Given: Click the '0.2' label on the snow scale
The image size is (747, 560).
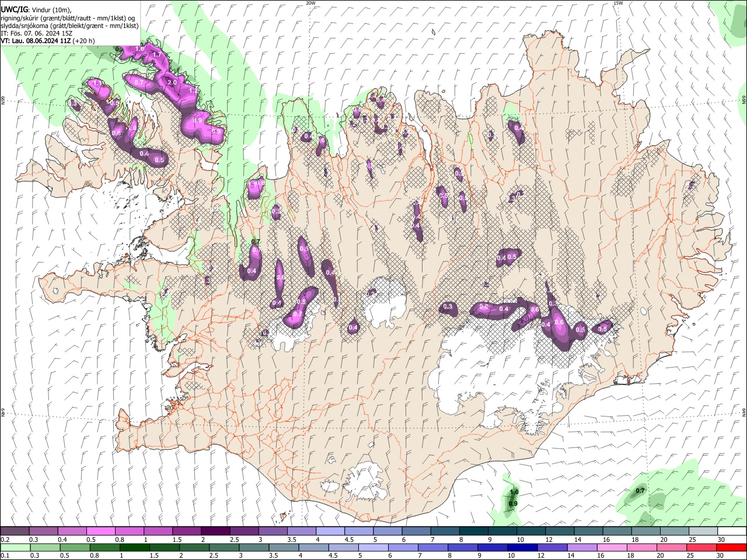Looking at the screenshot, I should pyautogui.click(x=5, y=540).
